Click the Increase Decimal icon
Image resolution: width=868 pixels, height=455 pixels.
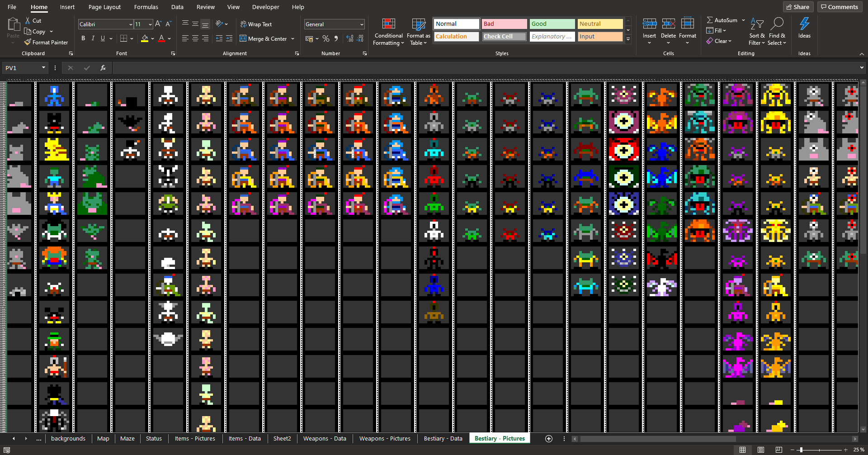[x=350, y=39]
